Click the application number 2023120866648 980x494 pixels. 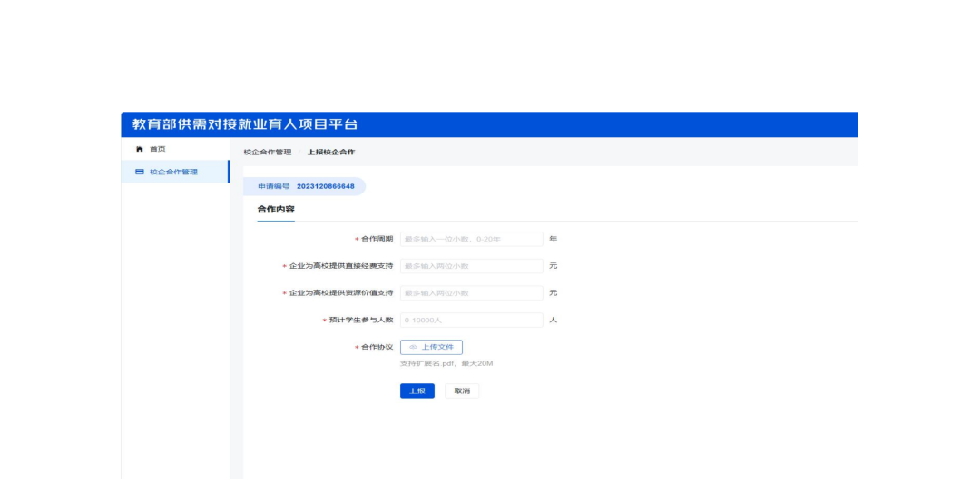click(326, 186)
